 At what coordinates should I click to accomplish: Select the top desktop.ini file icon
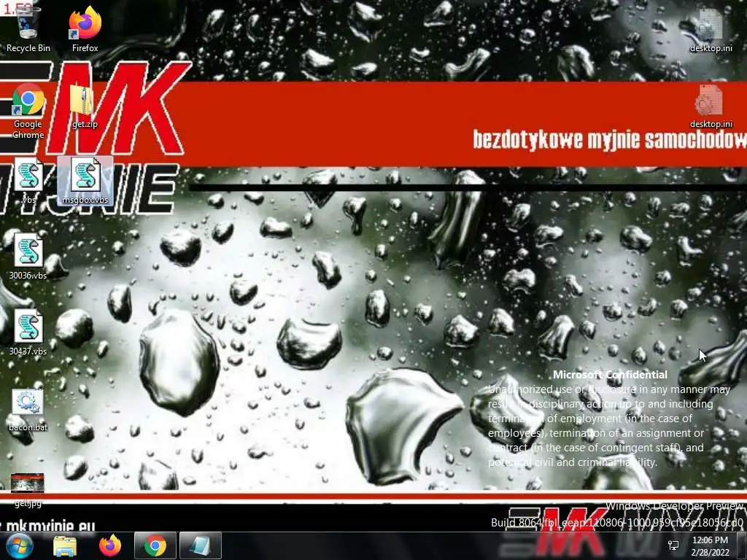point(711,29)
